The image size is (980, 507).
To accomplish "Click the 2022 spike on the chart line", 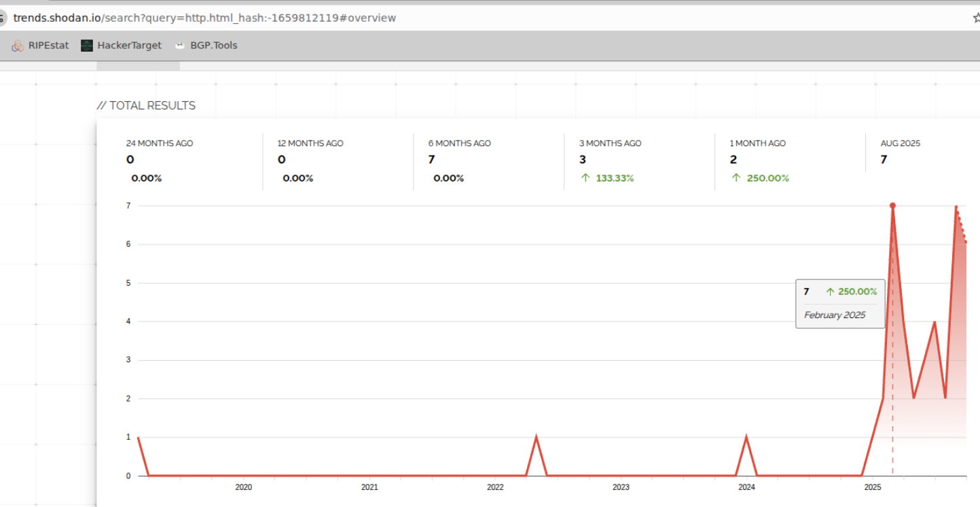I will (x=537, y=437).
